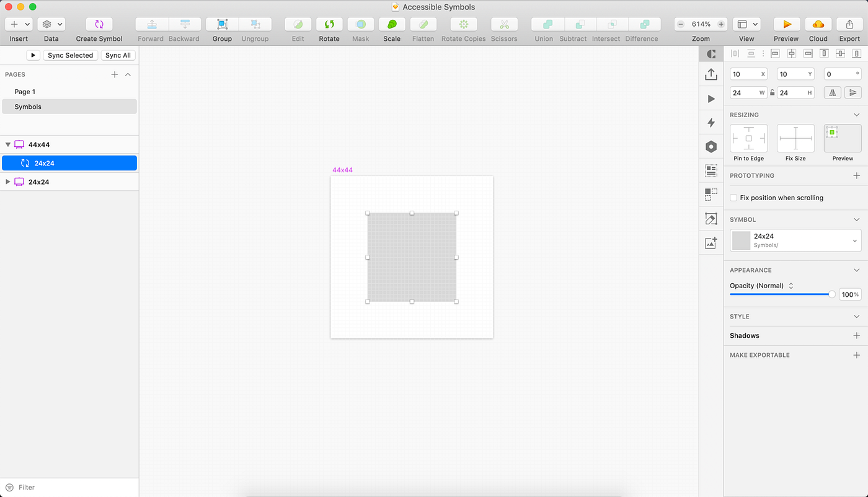The height and width of the screenshot is (497, 868).
Task: Expand the 24x24 artboard group
Action: point(9,181)
